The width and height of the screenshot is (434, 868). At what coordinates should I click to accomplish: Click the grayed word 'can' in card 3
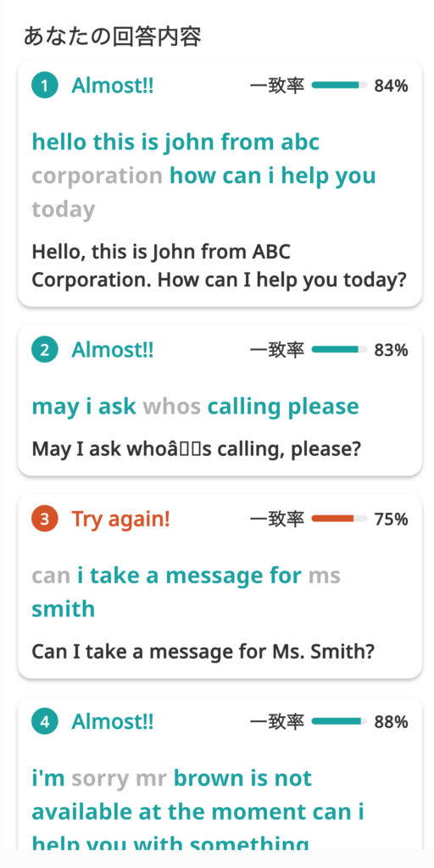point(51,576)
